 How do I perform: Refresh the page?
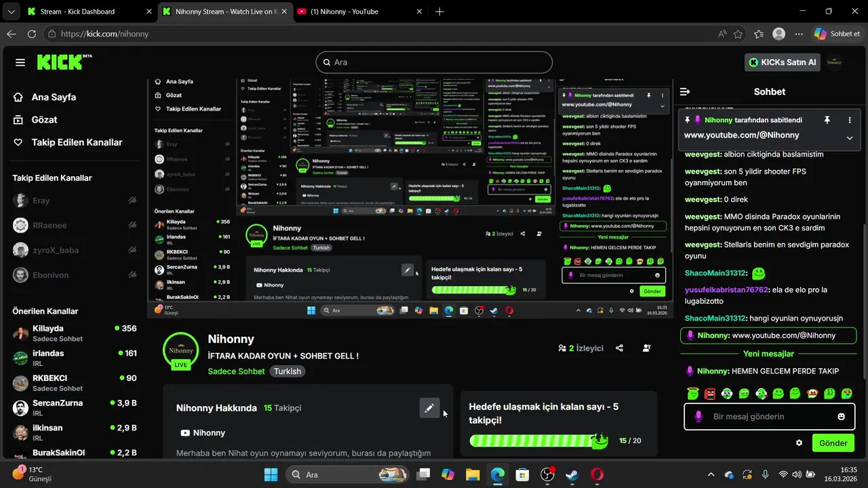[x=32, y=34]
